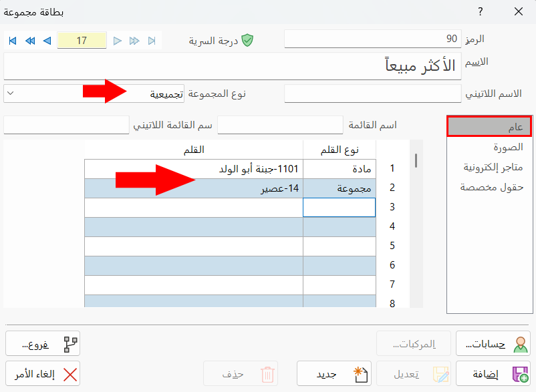Click the جديد button

click(334, 373)
